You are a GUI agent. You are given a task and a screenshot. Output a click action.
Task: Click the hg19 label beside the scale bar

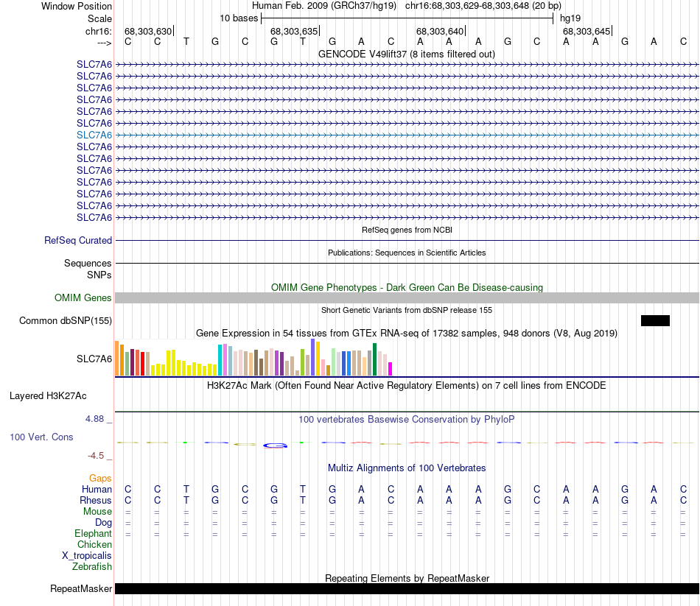pyautogui.click(x=570, y=18)
